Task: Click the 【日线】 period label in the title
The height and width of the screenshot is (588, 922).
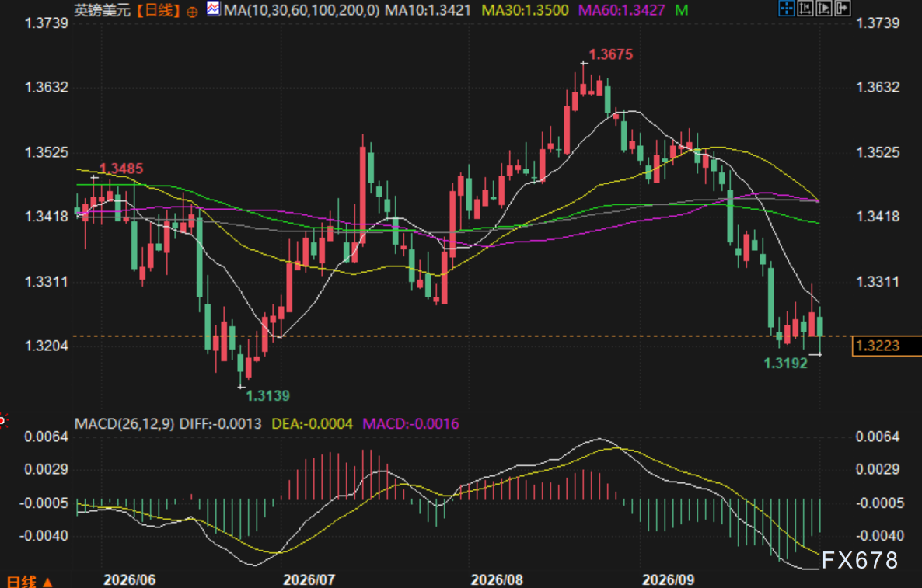Action: tap(158, 10)
